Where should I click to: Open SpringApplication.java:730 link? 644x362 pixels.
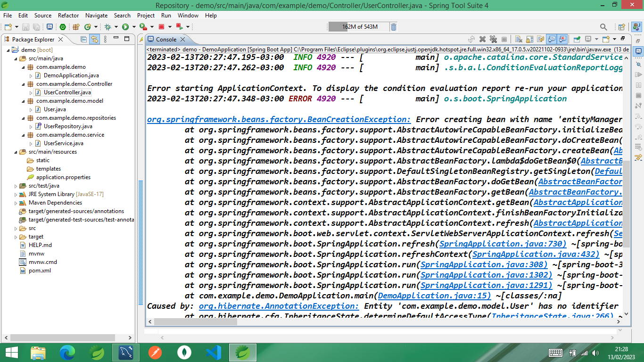pos(503,244)
